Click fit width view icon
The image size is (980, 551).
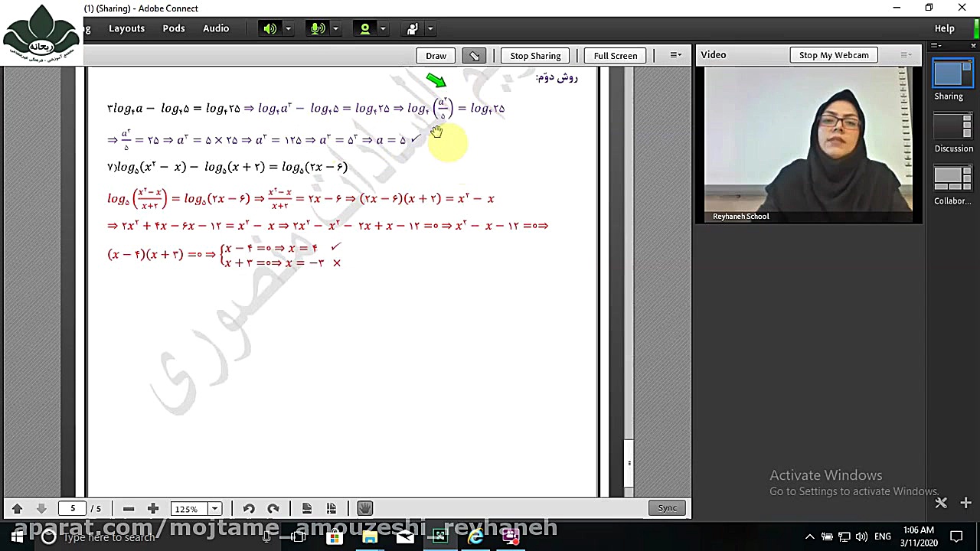332,508
